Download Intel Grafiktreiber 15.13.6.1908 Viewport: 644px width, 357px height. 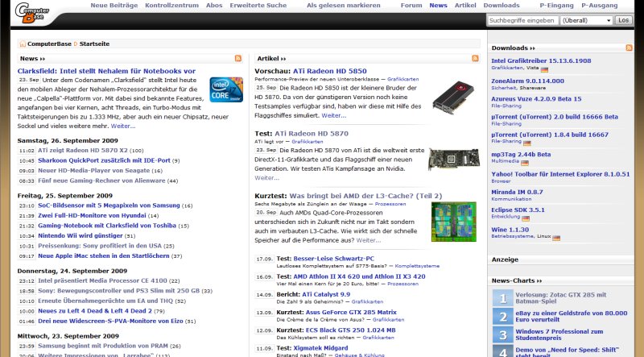coord(541,61)
